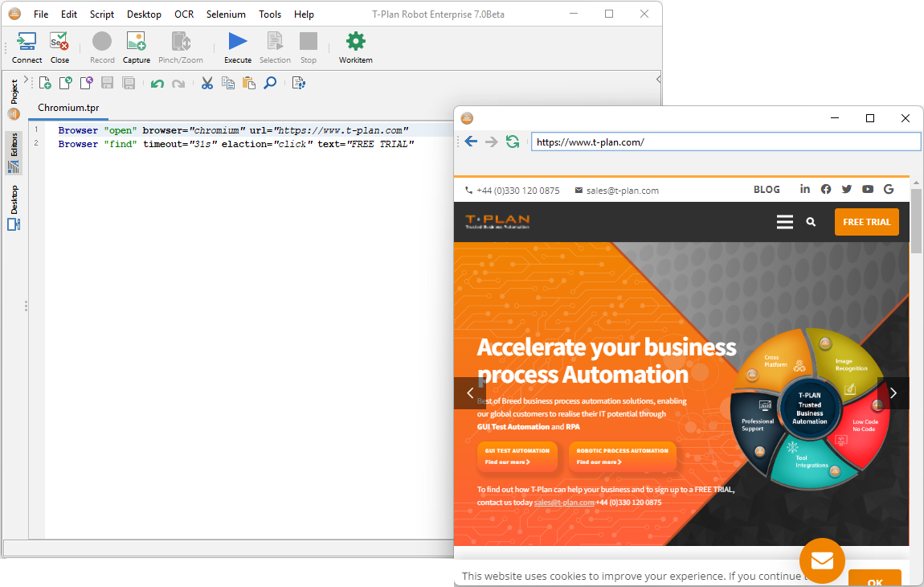
Task: Click the Capture screenshot icon
Action: tap(136, 43)
